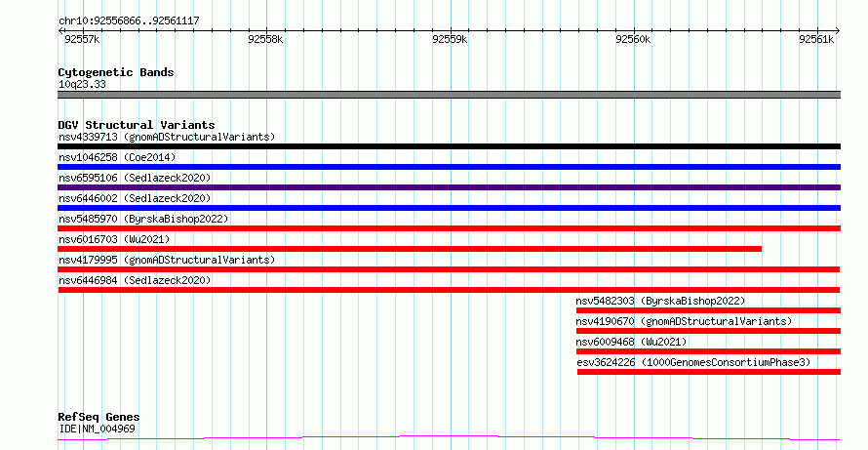The height and width of the screenshot is (450, 868).
Task: Open variant label nsv1046258 (Coe2014)
Action: 117,157
